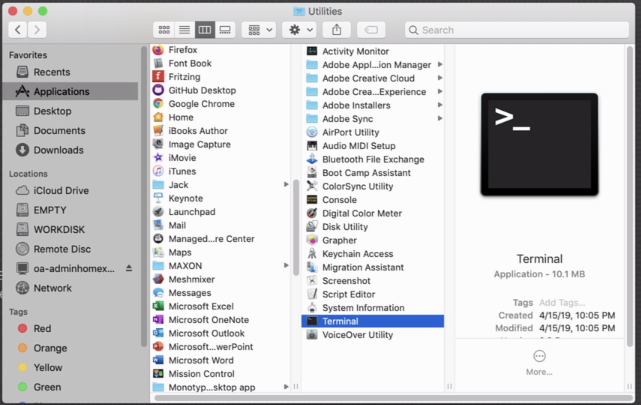Click into the Search field
Image resolution: width=641 pixels, height=405 pixels.
point(517,30)
